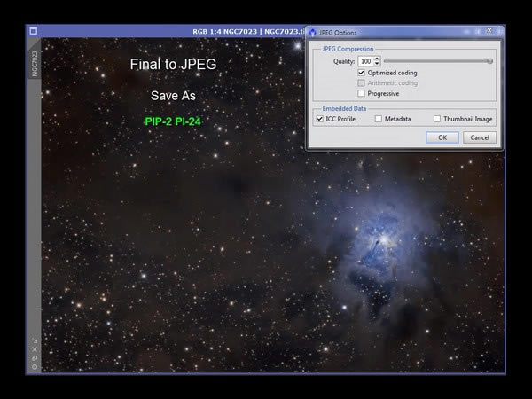Enable the Metadata checkbox

(x=379, y=119)
